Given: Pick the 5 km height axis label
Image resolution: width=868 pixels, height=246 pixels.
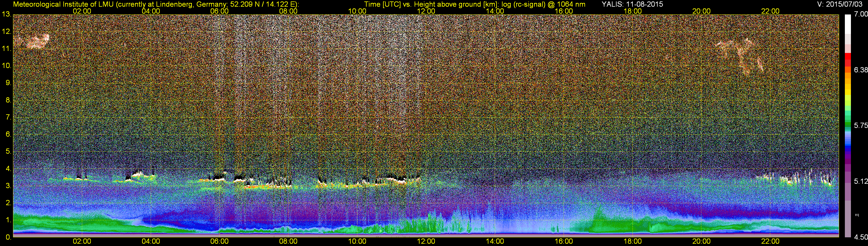Looking at the screenshot, I should (8, 152).
